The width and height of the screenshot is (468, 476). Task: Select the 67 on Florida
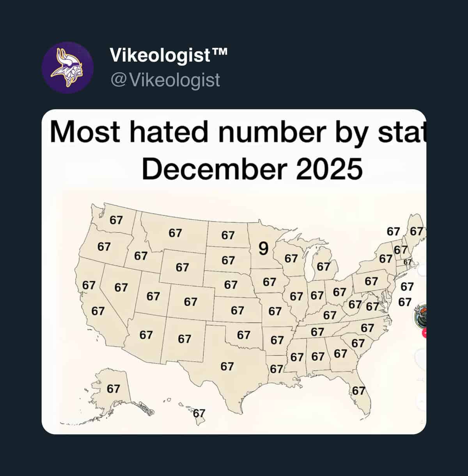click(359, 391)
